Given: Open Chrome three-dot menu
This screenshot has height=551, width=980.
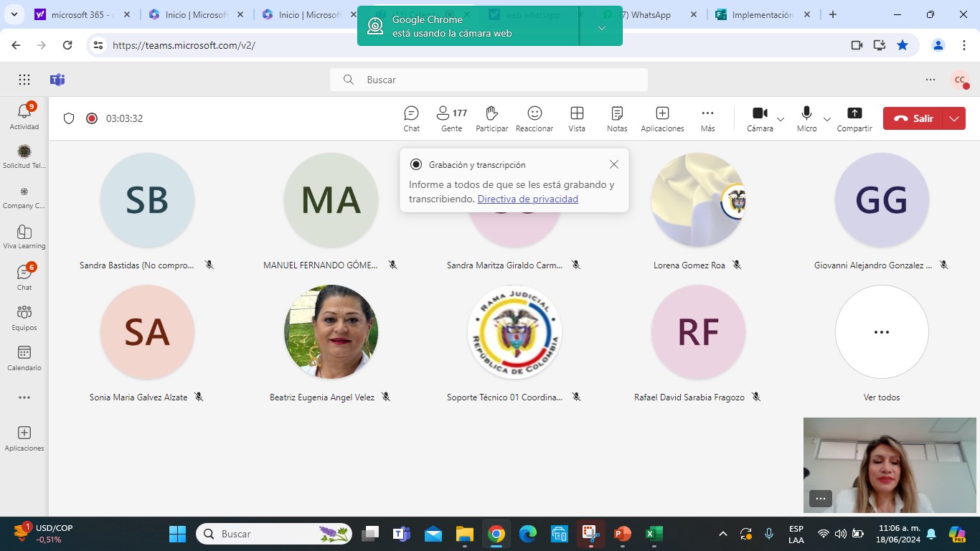Looking at the screenshot, I should (964, 45).
